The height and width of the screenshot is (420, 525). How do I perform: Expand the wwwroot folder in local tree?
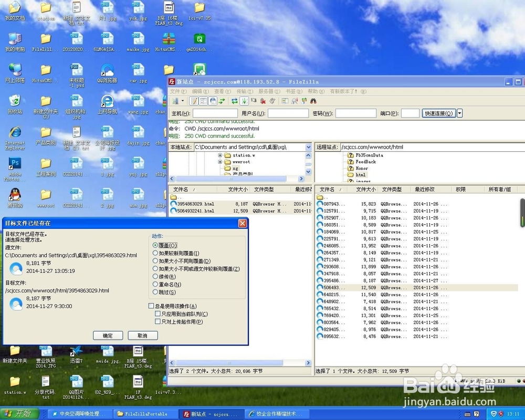[220, 162]
